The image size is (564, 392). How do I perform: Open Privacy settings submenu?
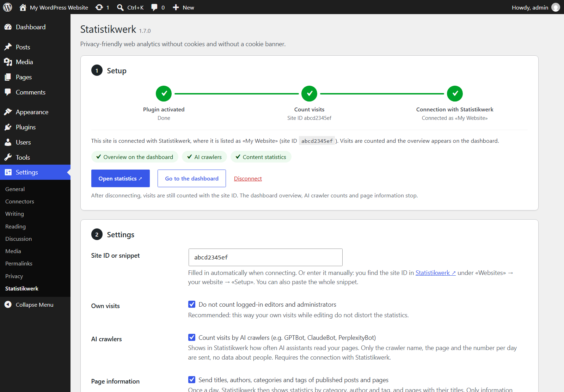pos(14,276)
